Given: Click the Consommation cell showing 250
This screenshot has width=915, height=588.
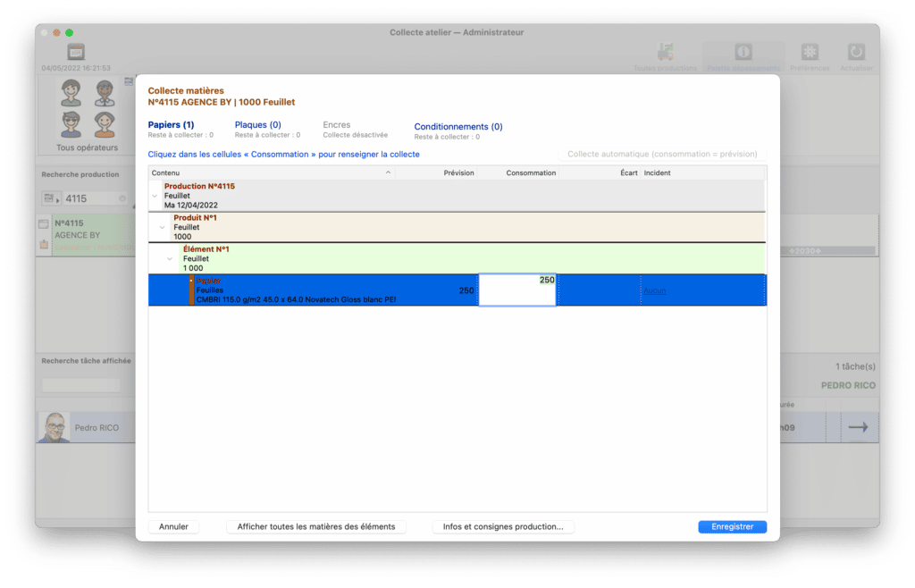Looking at the screenshot, I should [517, 290].
